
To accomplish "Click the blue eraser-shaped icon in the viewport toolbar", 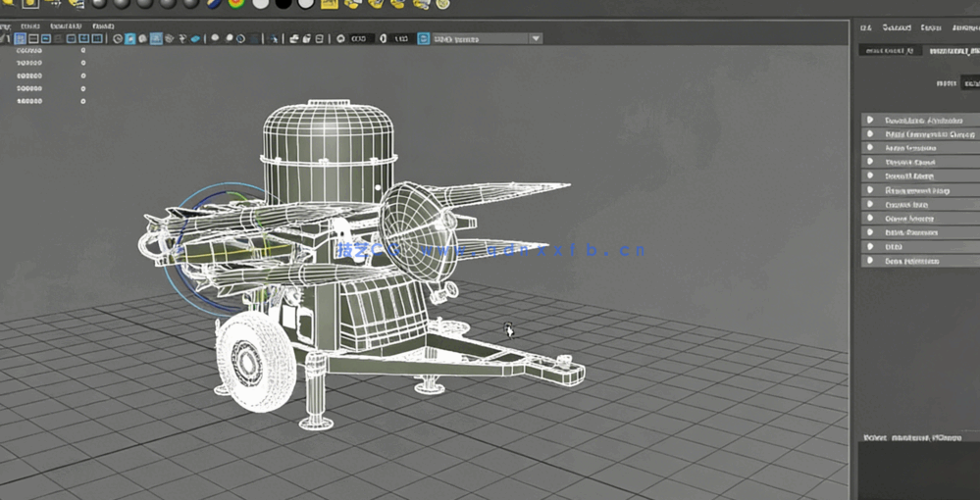I will tap(195, 39).
